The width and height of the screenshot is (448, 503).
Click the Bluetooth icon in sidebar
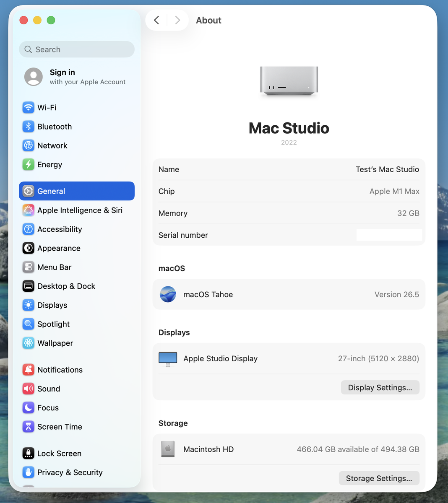pyautogui.click(x=28, y=127)
